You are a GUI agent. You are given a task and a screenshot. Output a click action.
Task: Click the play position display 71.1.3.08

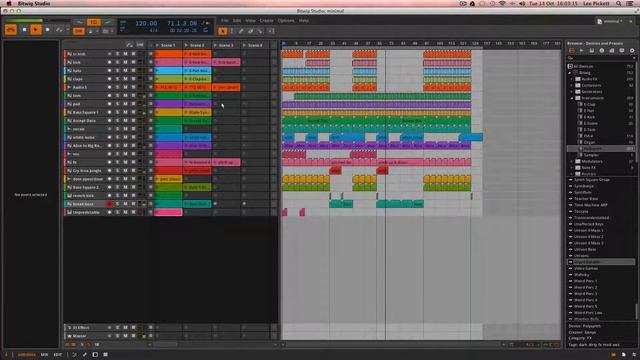182,23
